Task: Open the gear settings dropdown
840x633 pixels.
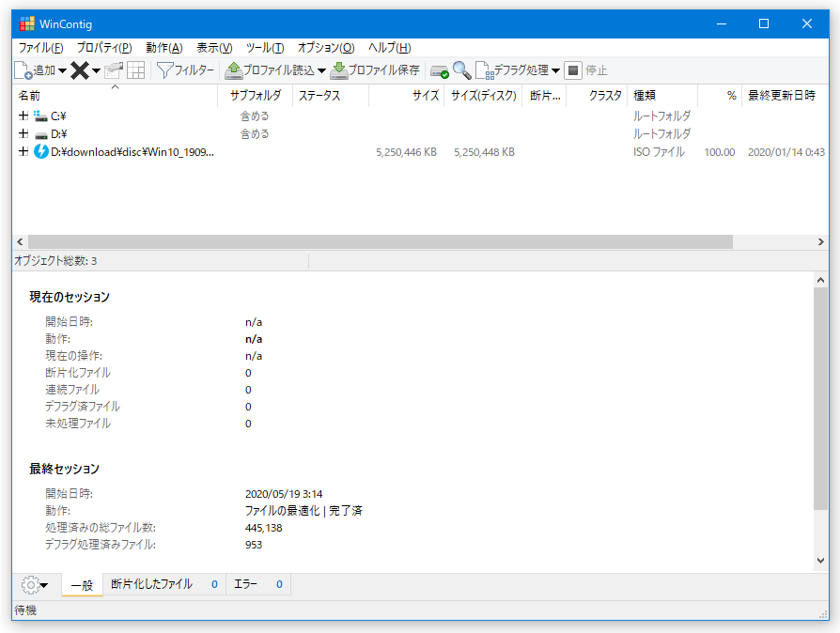Action: coord(34,585)
